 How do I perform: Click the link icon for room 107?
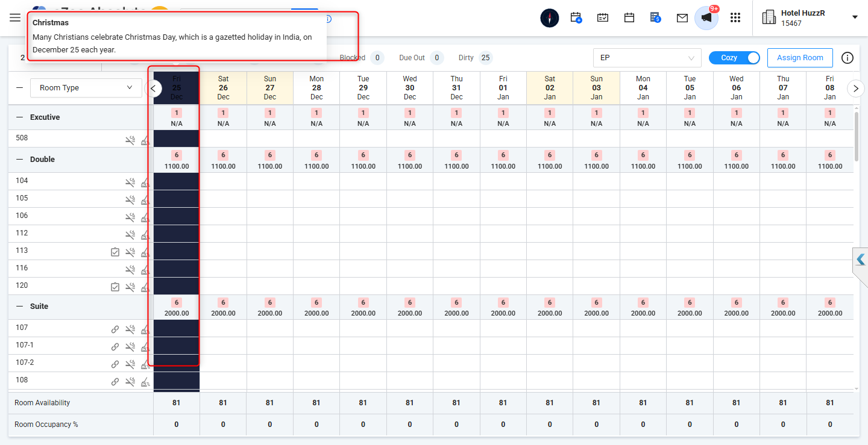115,329
